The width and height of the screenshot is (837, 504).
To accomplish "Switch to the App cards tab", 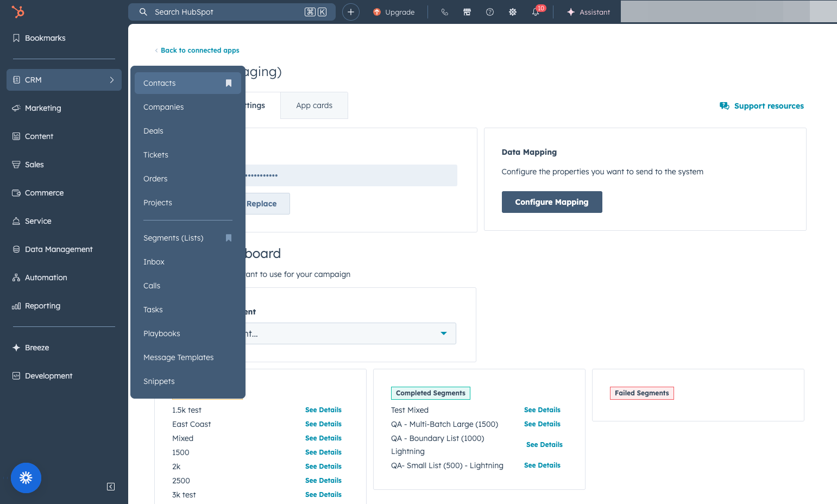I will point(314,105).
